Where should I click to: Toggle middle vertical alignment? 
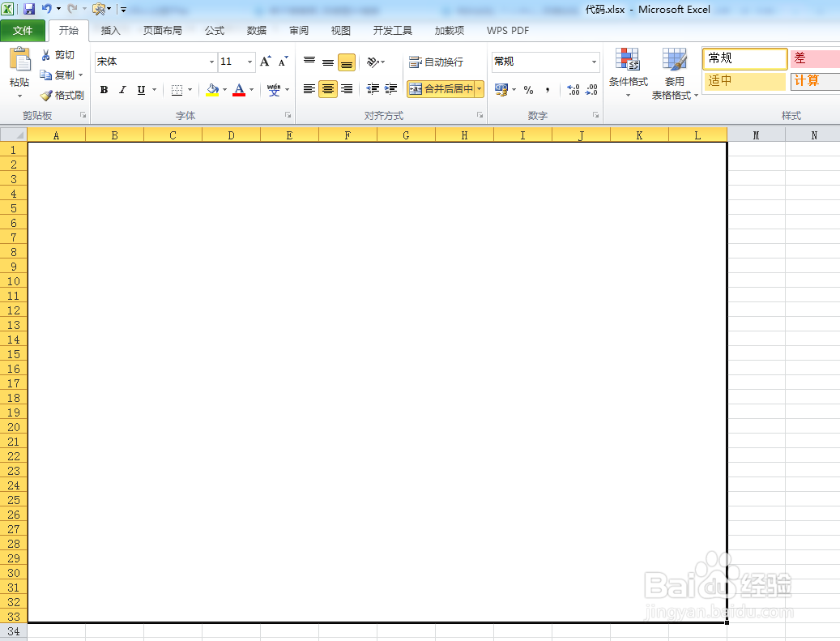[x=328, y=62]
